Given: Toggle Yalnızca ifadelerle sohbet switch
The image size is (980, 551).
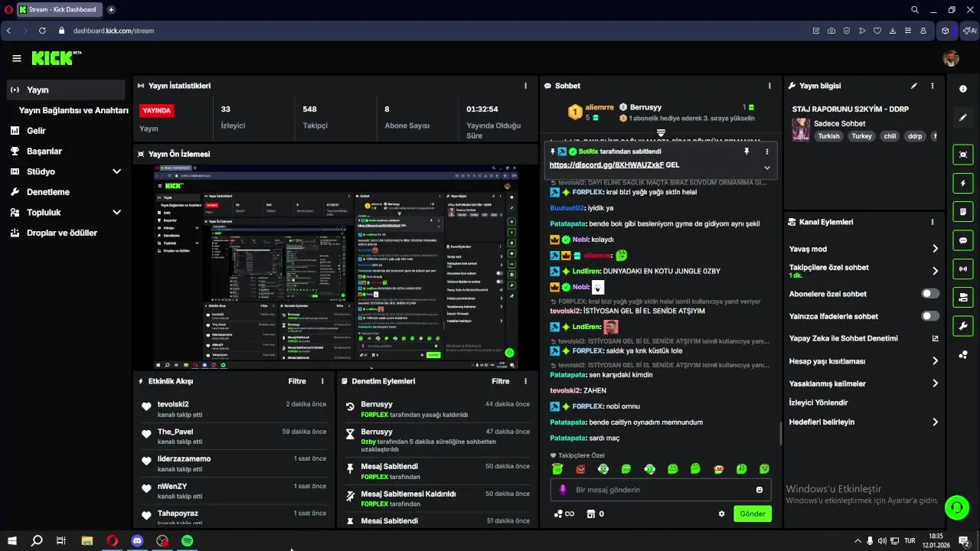Looking at the screenshot, I should point(930,316).
